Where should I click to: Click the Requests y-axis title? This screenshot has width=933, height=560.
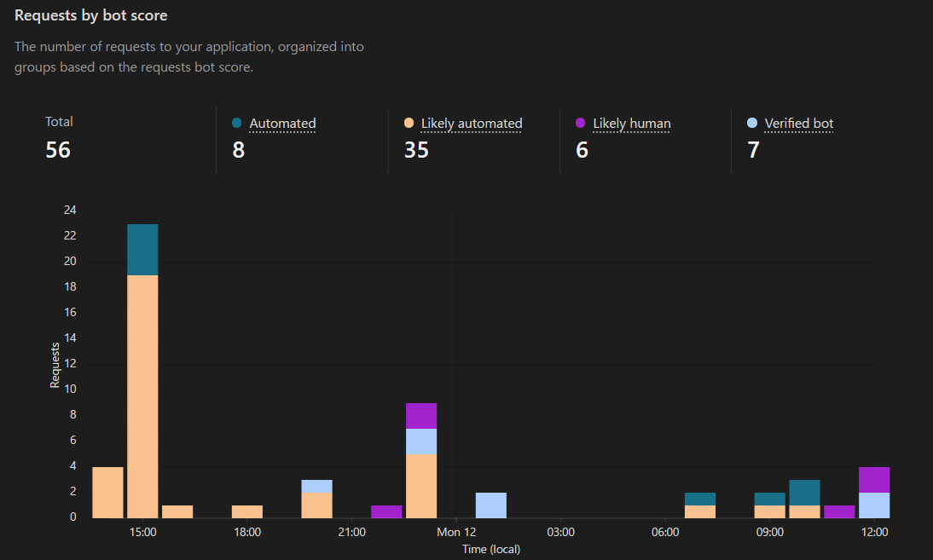[x=55, y=365]
